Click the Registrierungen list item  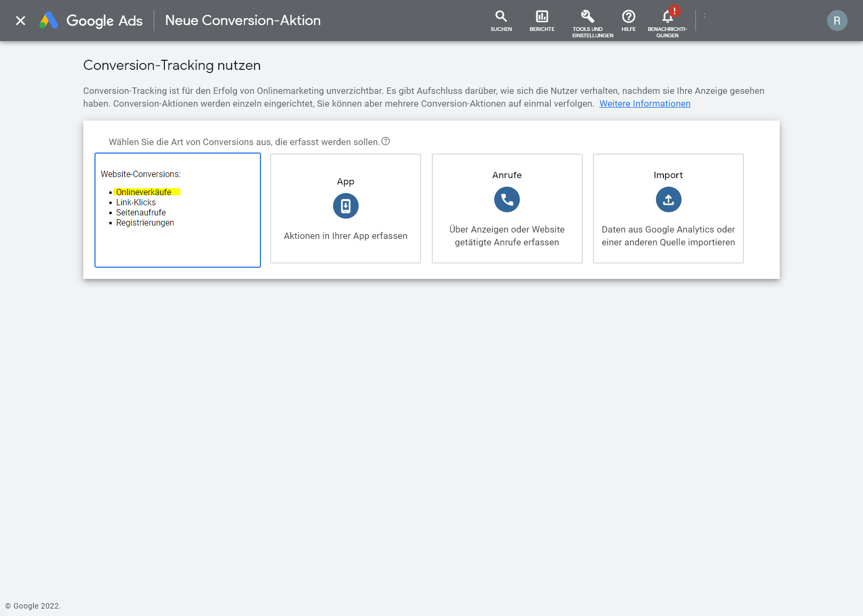(145, 223)
